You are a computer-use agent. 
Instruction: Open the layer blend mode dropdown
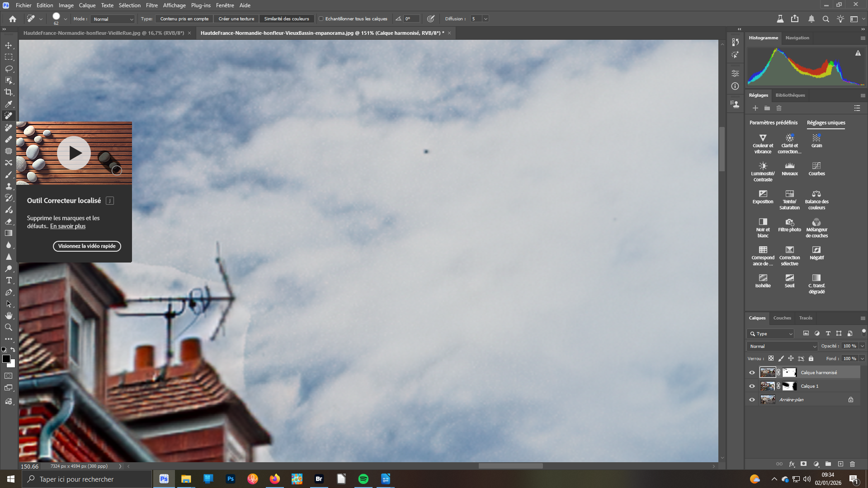(x=783, y=347)
